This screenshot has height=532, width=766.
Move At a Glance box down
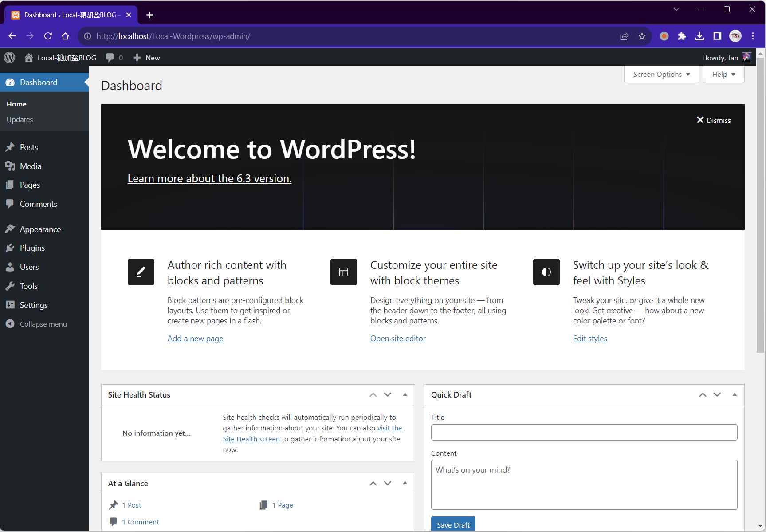388,483
